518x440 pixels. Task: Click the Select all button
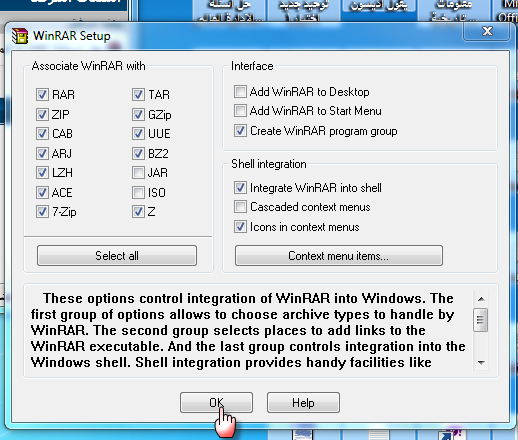point(117,256)
